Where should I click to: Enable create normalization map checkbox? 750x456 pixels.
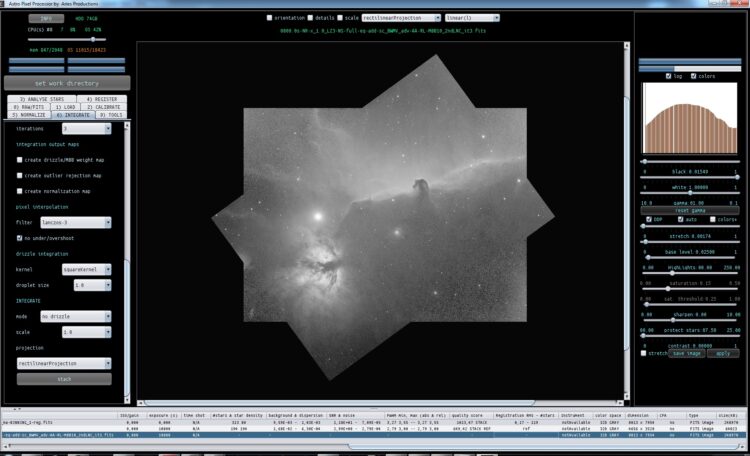coord(20,191)
